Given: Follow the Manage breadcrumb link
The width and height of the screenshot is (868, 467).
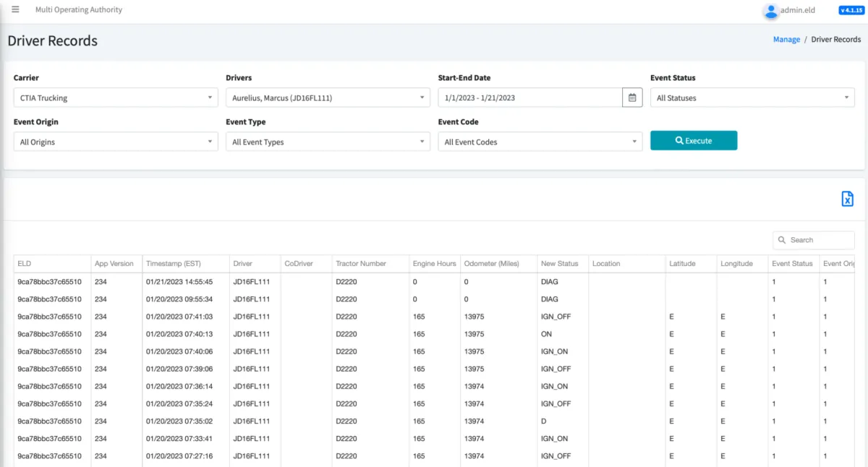Looking at the screenshot, I should [x=786, y=40].
